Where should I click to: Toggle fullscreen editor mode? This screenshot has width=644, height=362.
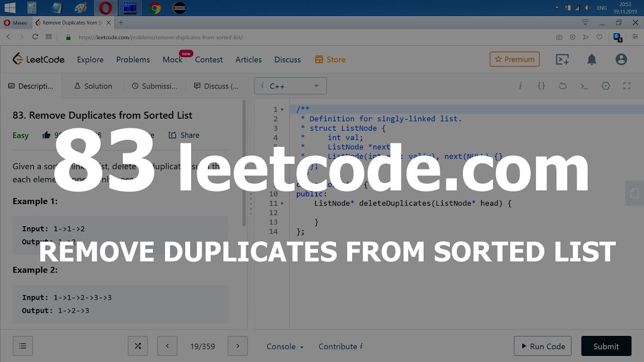[x=627, y=86]
